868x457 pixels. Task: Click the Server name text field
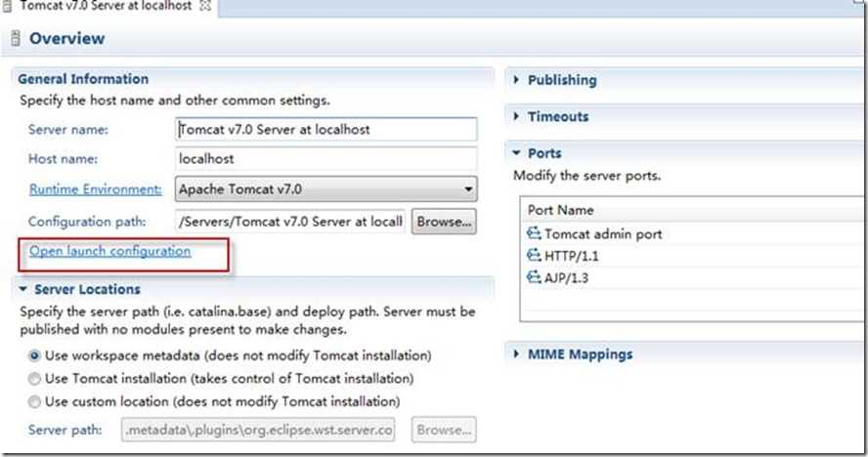(326, 130)
